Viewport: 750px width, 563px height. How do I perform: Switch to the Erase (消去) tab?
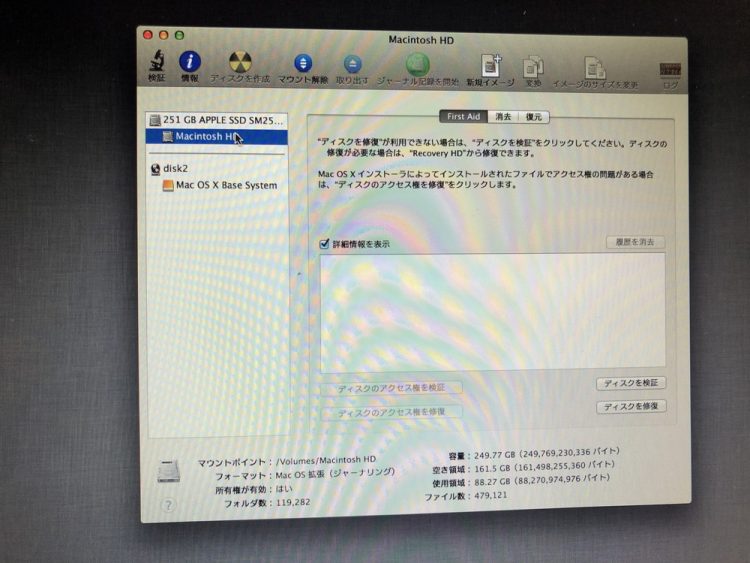tap(503, 117)
